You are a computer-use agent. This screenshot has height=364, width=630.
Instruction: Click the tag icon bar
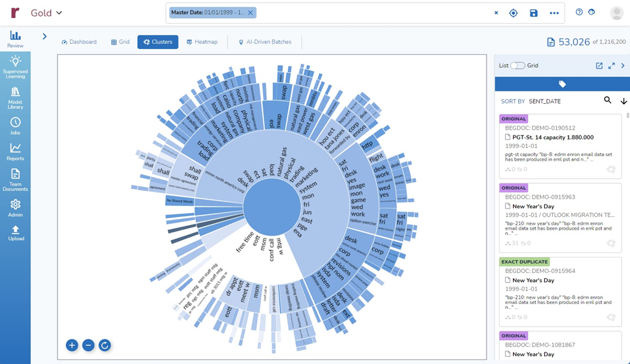[562, 84]
